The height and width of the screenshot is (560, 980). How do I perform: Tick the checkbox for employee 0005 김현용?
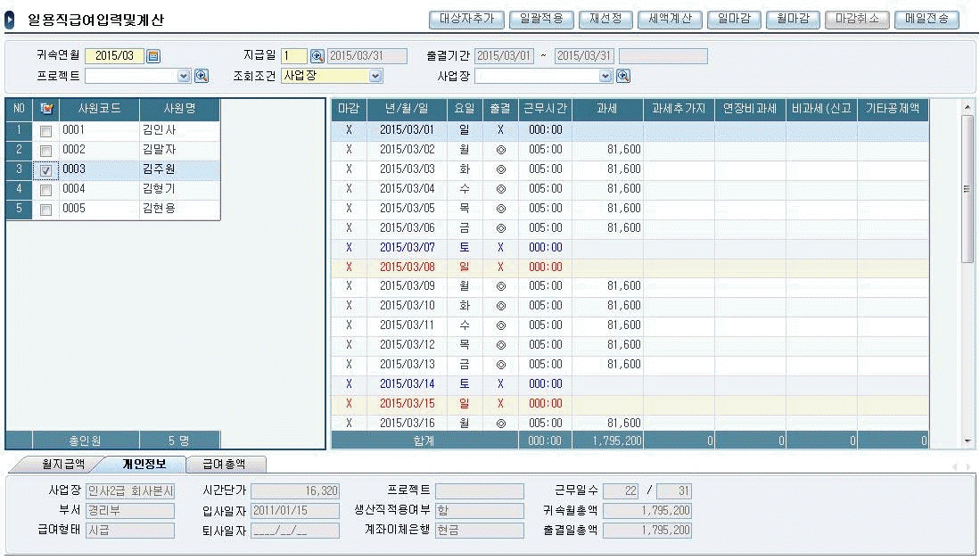pos(46,209)
